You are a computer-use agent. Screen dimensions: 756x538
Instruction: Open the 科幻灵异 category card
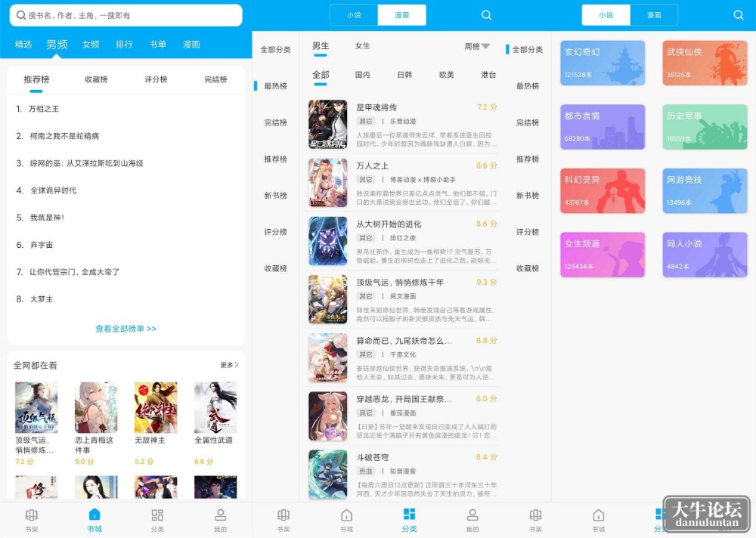coord(603,191)
